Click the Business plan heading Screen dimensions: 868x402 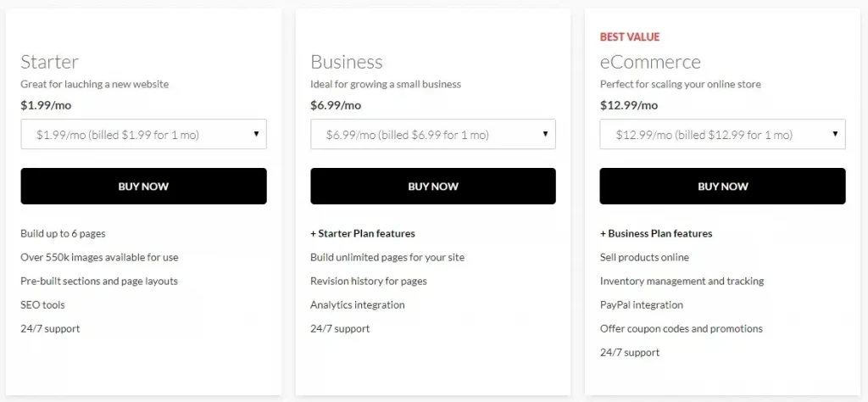347,61
